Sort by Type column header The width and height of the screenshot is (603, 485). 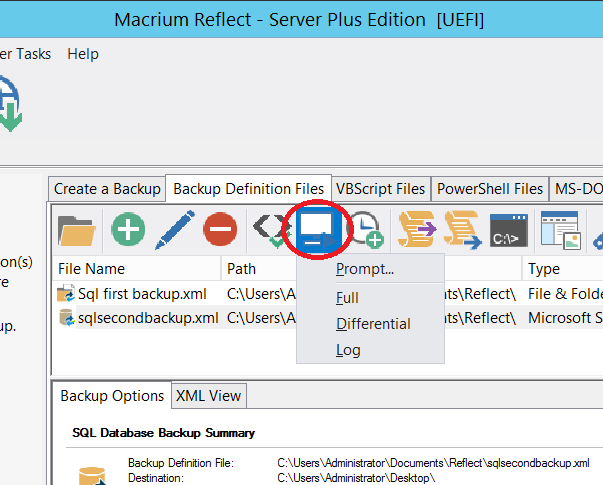point(563,268)
